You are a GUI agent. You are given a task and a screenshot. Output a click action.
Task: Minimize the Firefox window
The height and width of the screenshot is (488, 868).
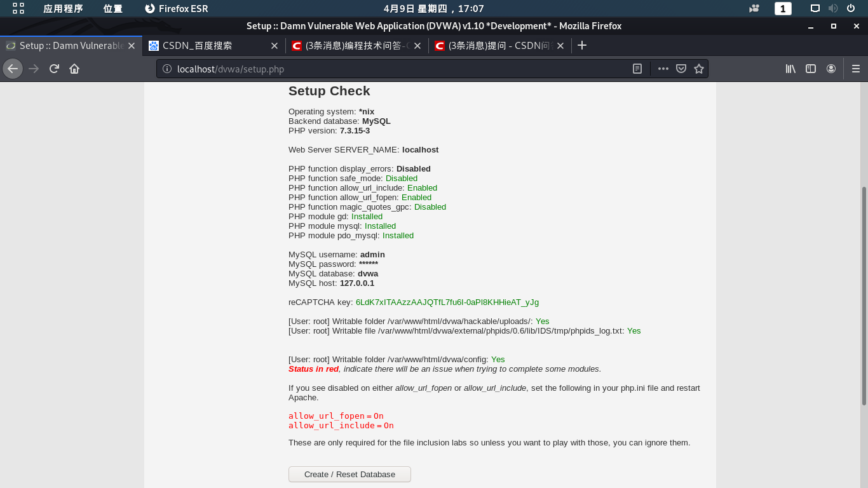810,26
